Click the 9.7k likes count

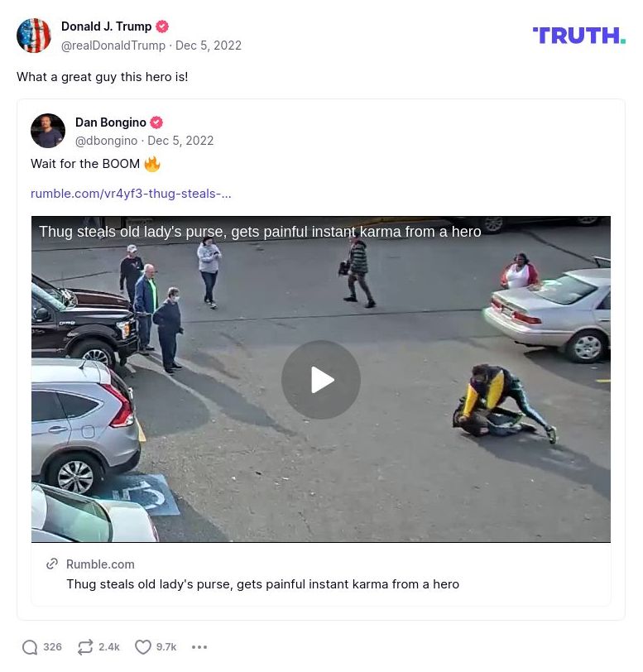click(x=166, y=647)
